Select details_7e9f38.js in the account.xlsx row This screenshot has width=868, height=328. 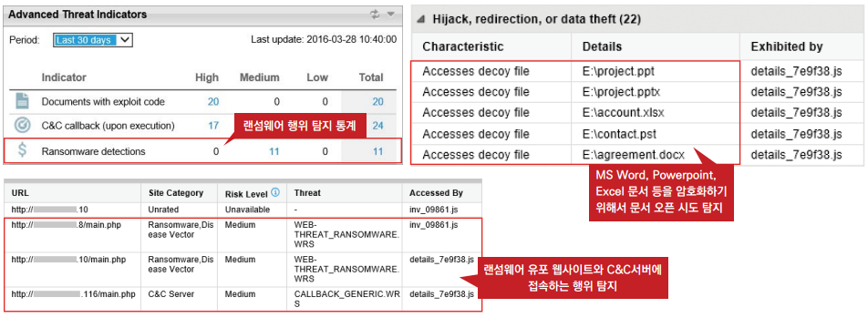[796, 112]
